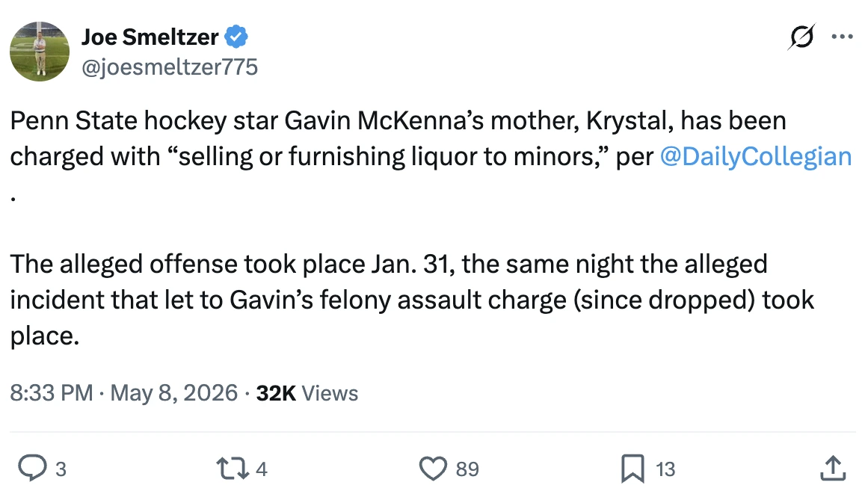Click the reply speech bubble icon
The height and width of the screenshot is (497, 868).
pyautogui.click(x=32, y=468)
